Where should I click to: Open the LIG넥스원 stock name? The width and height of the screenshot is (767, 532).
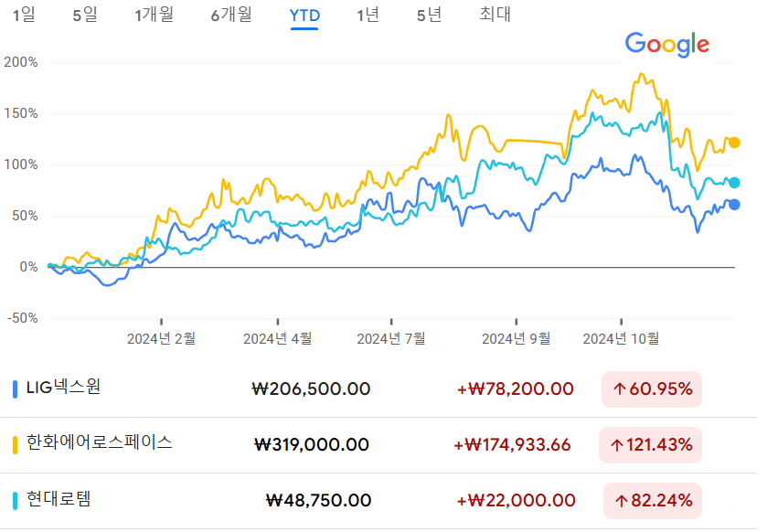[x=64, y=388]
